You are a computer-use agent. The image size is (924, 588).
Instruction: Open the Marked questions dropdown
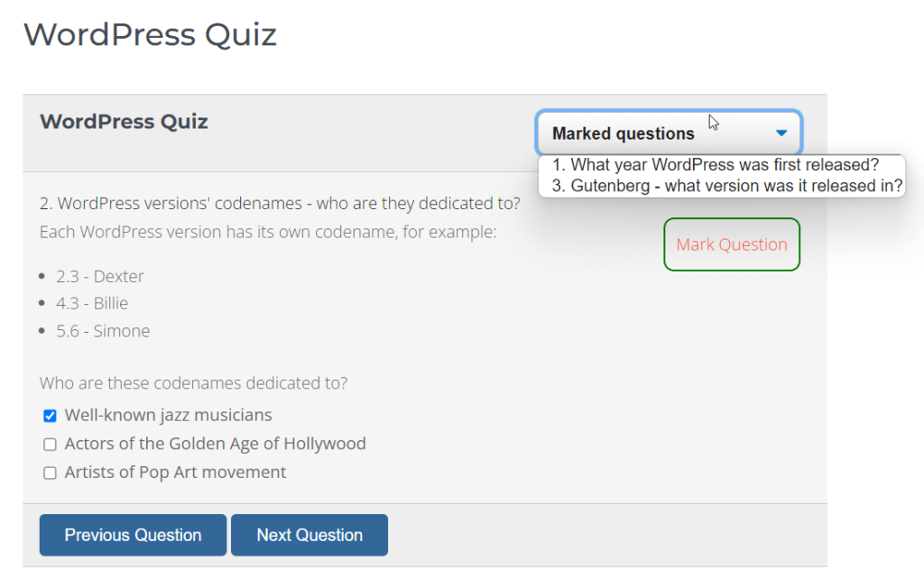click(667, 133)
